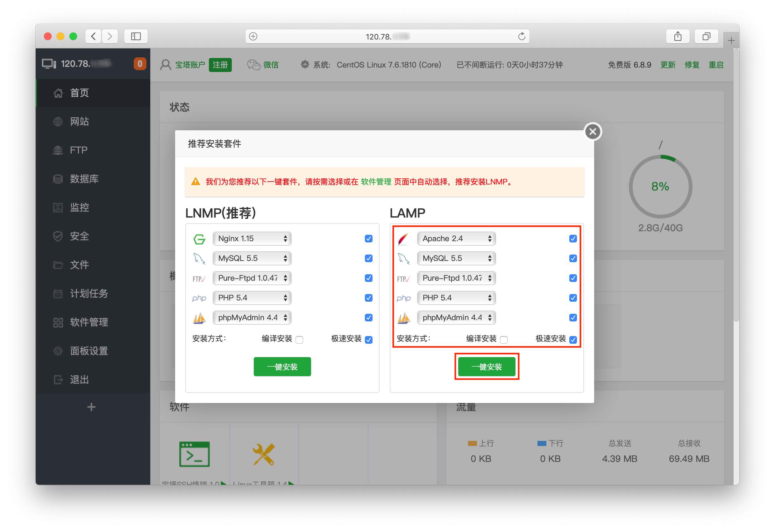
Task: Click the Safari reload page icon
Action: (521, 36)
